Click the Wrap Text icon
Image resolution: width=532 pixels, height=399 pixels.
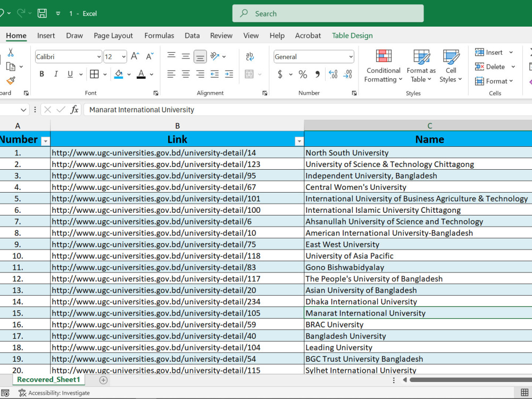[250, 56]
